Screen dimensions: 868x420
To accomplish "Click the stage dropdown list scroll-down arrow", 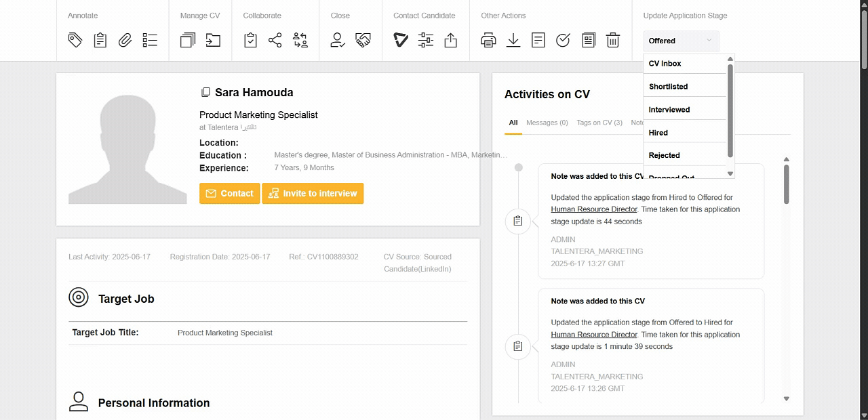I will pyautogui.click(x=730, y=174).
